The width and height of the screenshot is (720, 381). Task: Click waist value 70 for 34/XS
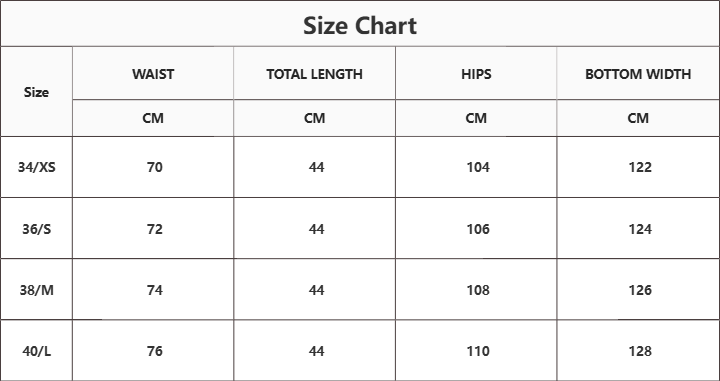(x=155, y=167)
